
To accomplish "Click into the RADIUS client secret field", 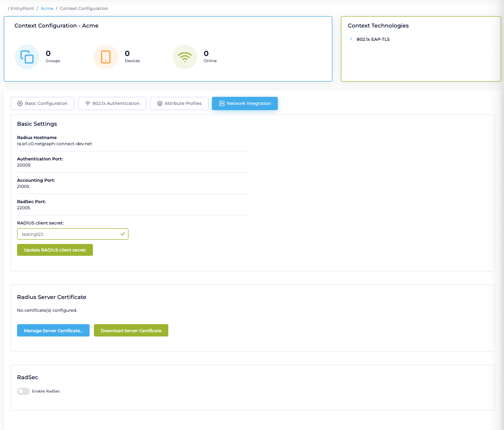I will point(66,234).
